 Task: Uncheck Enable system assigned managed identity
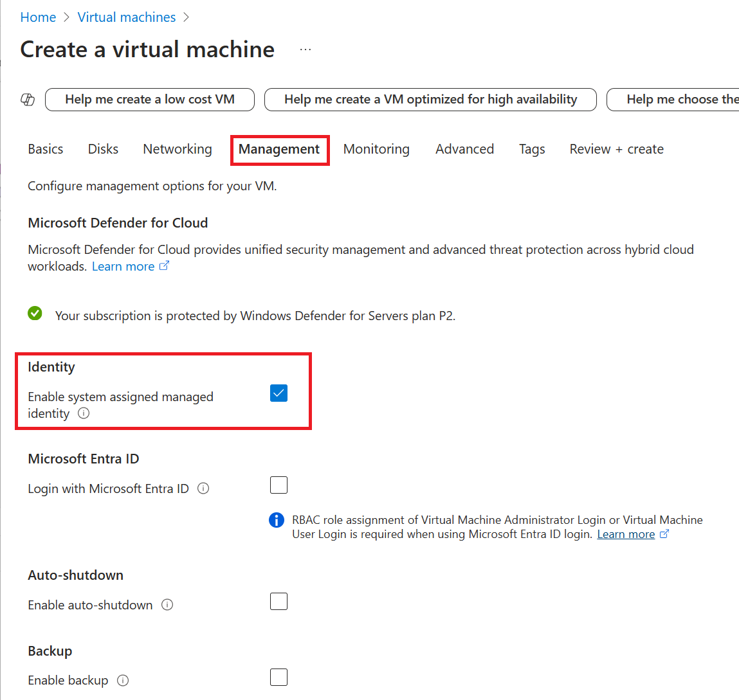pyautogui.click(x=278, y=393)
